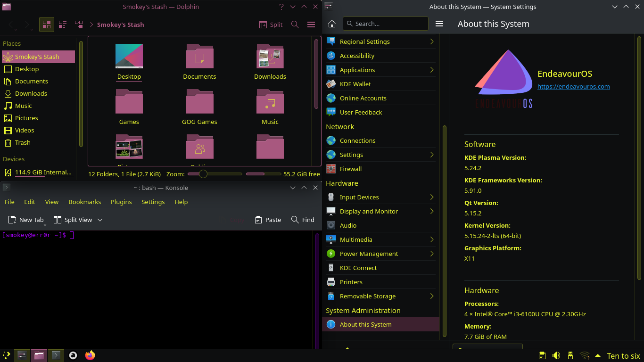Open Audio settings
Image resolution: width=644 pixels, height=362 pixels.
380,225
